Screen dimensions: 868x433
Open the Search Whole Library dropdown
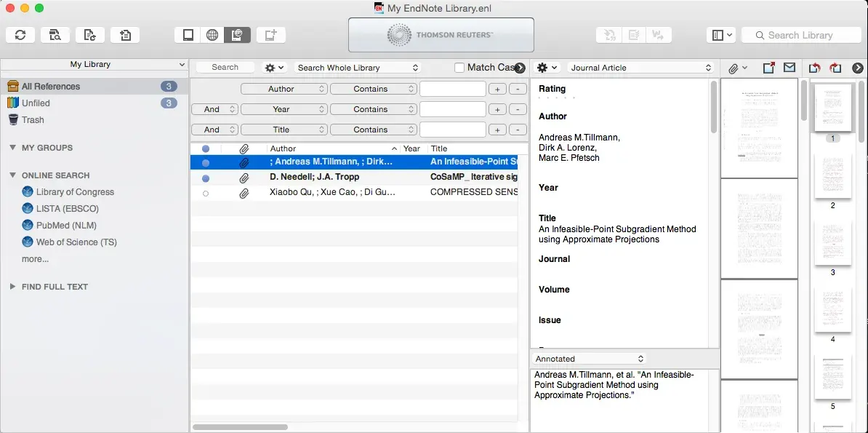[358, 68]
